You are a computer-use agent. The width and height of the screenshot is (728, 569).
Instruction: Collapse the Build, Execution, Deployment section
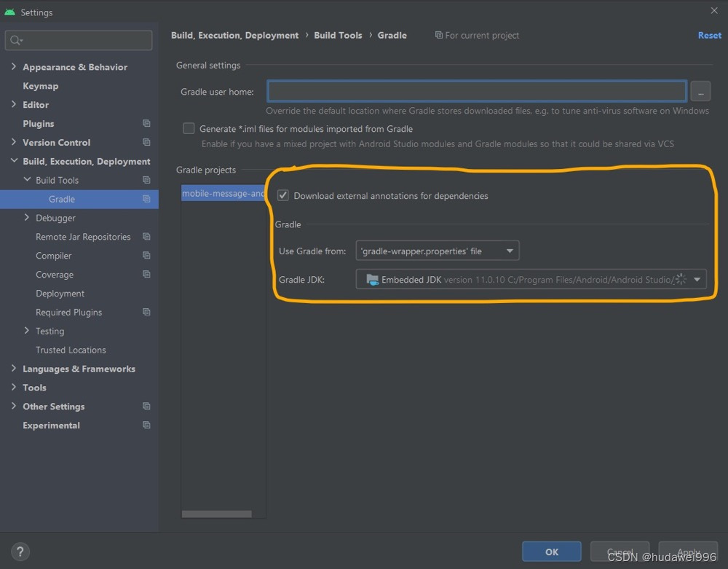click(15, 161)
